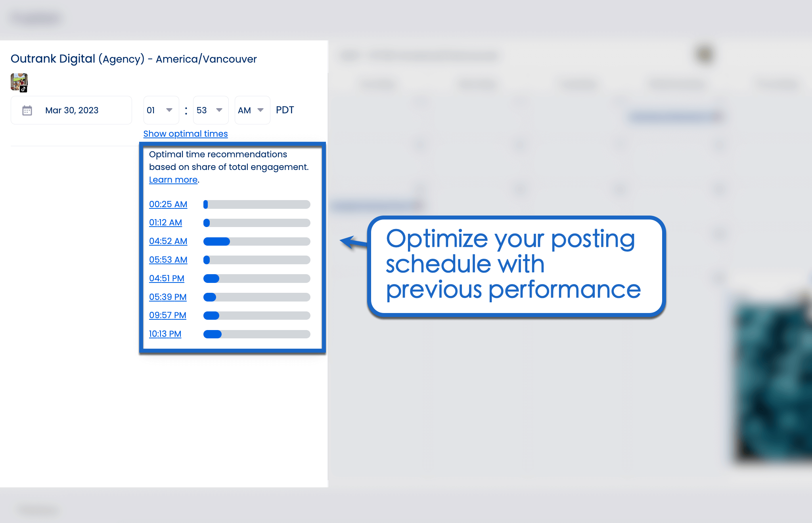This screenshot has width=812, height=523.
Task: Click the TikTok badge on the profile picture
Action: point(24,89)
